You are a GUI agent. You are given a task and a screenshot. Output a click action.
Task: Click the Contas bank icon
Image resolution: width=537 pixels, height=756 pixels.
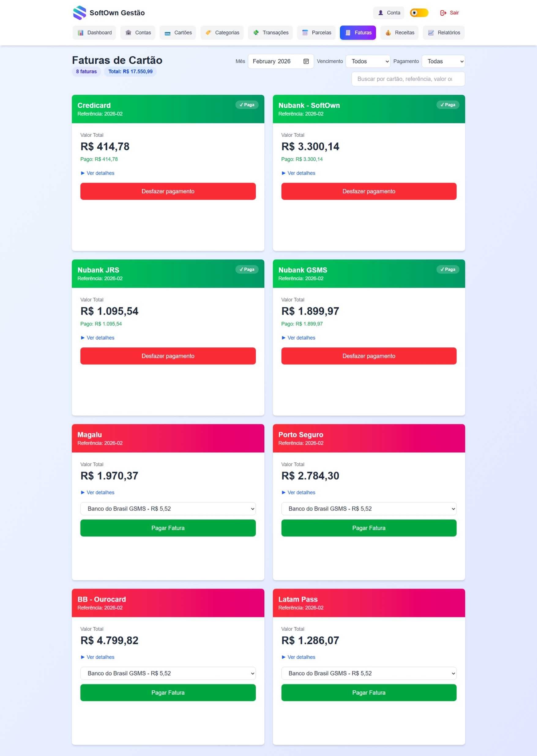point(128,33)
